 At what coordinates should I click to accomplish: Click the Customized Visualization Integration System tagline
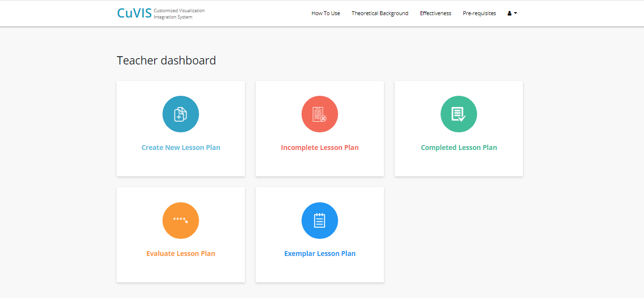coord(179,14)
